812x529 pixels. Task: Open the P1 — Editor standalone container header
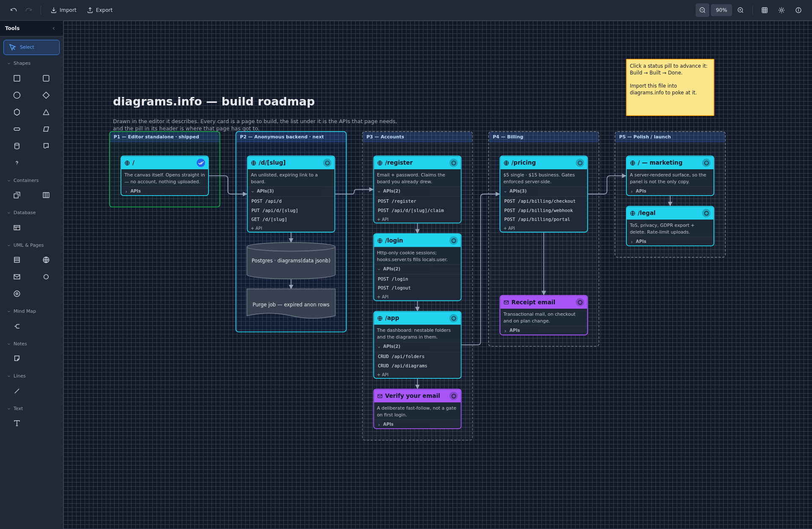[x=165, y=137]
